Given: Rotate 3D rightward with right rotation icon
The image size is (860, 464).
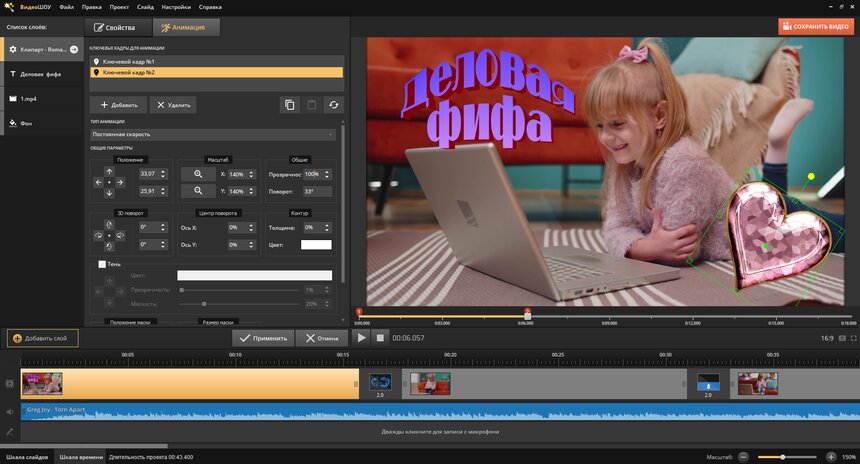Looking at the screenshot, I should point(120,235).
